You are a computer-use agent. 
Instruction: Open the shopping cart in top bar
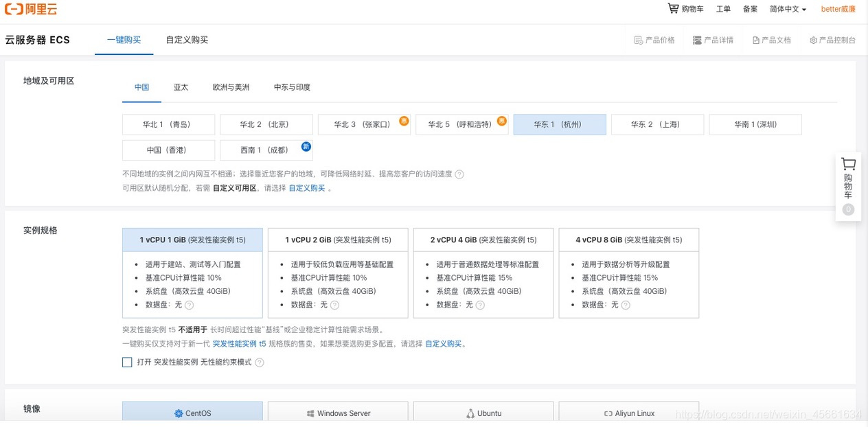(x=685, y=9)
